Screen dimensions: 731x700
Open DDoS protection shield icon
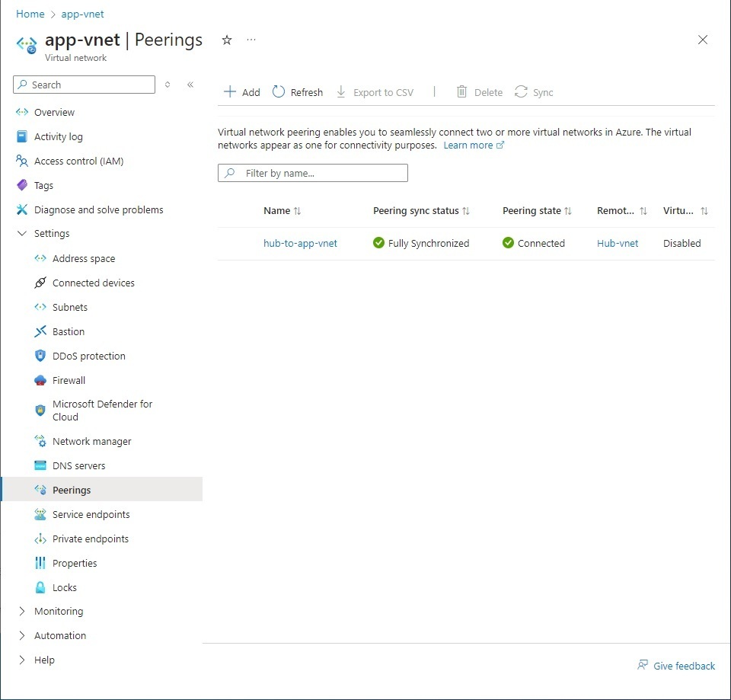click(41, 356)
